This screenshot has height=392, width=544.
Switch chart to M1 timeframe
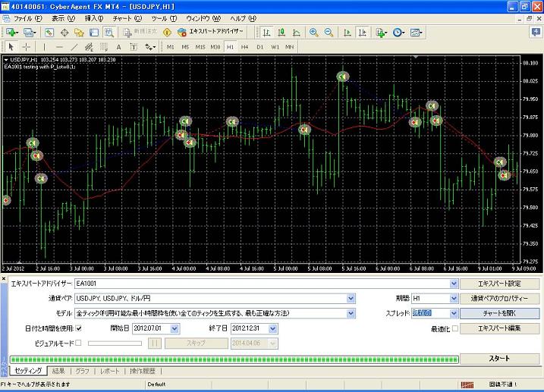171,47
